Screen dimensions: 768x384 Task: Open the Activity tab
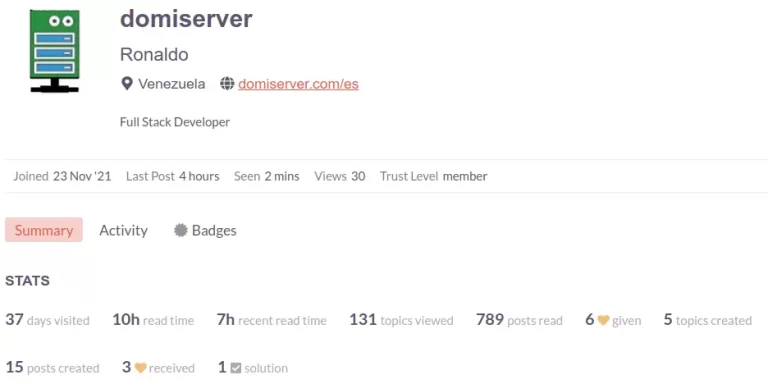(123, 230)
